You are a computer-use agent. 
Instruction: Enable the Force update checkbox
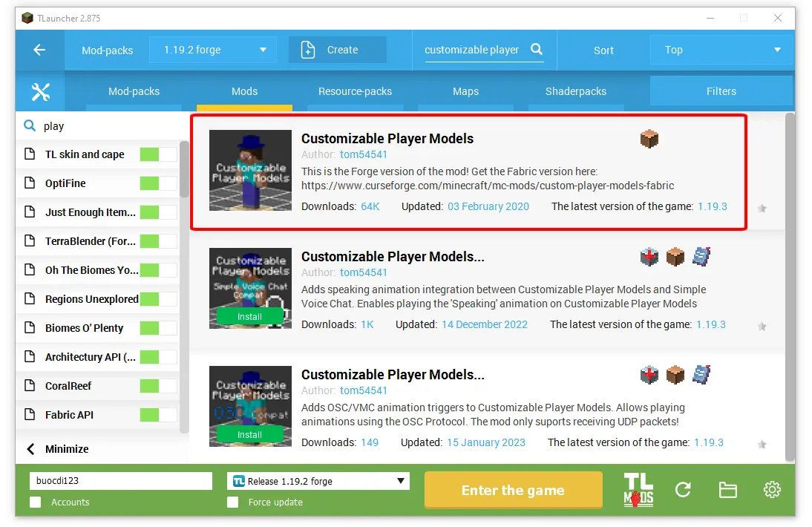pos(233,503)
